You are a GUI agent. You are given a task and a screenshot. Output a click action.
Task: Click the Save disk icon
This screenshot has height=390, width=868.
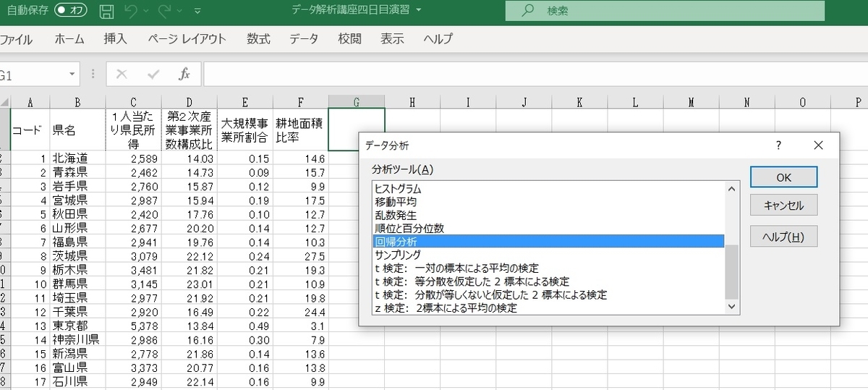[106, 12]
